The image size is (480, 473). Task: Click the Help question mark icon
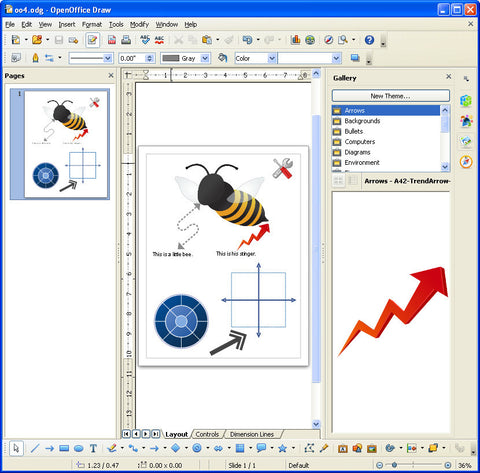click(369, 40)
